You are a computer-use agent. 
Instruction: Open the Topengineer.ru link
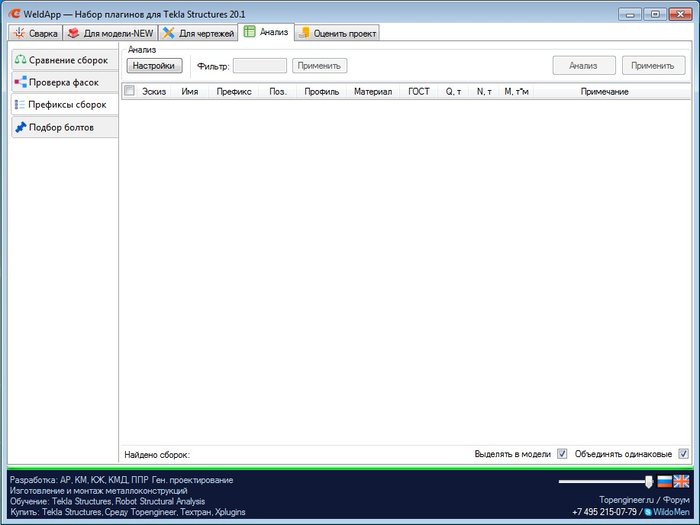626,500
